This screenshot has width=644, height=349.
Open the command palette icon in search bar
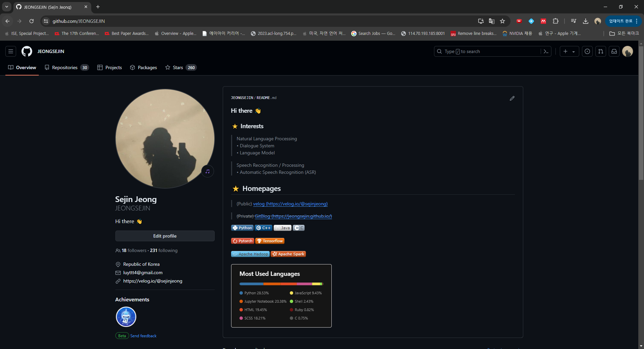[546, 51]
